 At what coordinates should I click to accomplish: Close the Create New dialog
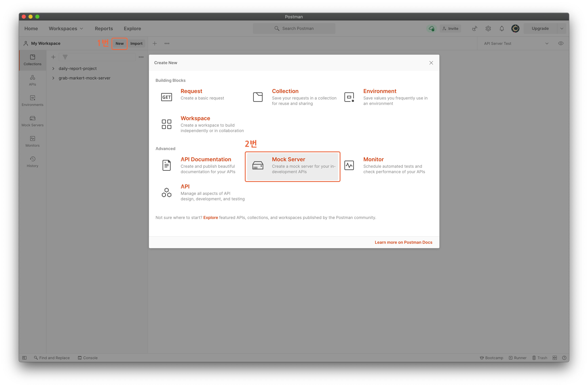pyautogui.click(x=431, y=63)
